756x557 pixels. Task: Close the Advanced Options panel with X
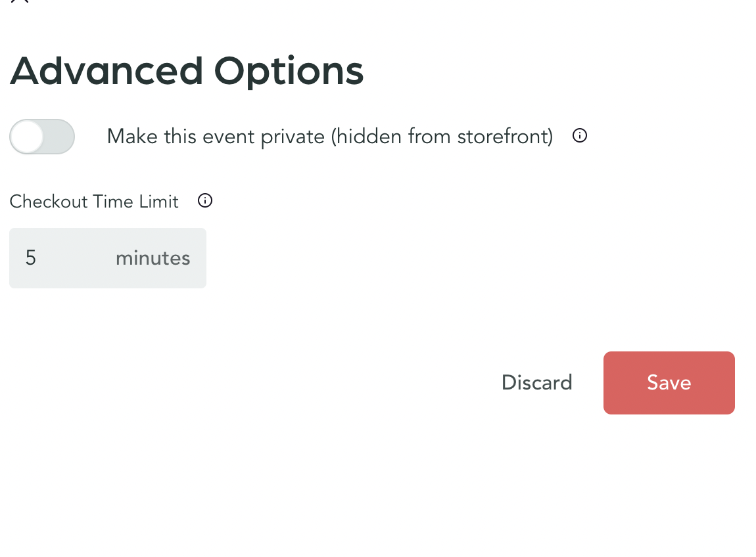pos(20,2)
